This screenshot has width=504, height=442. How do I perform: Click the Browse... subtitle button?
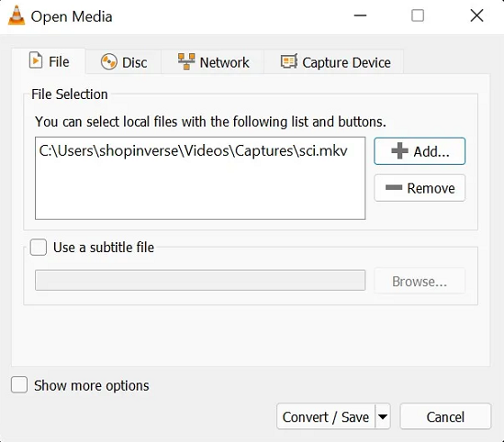[420, 281]
